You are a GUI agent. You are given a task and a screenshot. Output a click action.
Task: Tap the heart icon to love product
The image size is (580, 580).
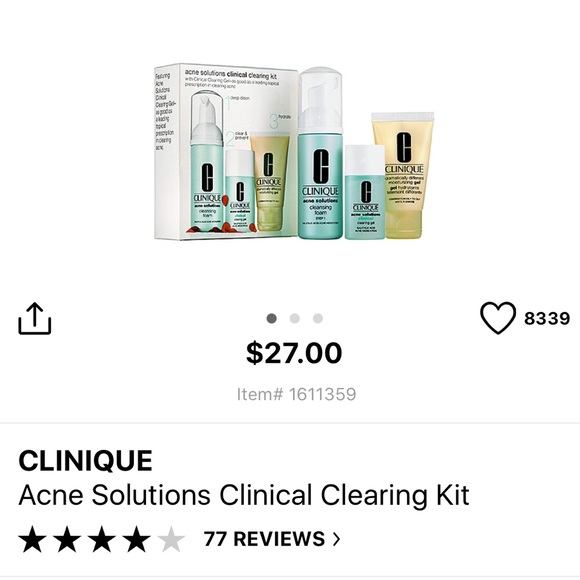[x=498, y=318]
